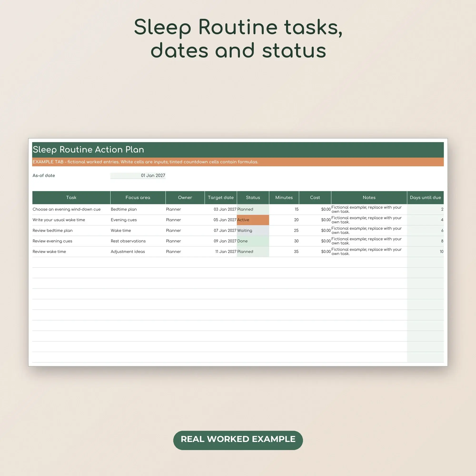This screenshot has height=476, width=476.
Task: Select the Waiting status cell
Action: [x=253, y=231]
